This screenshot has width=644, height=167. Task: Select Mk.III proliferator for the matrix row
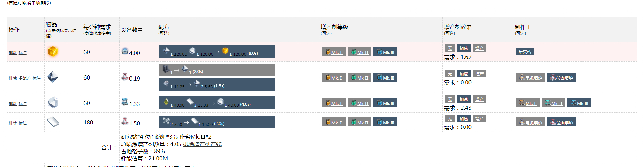click(x=385, y=52)
